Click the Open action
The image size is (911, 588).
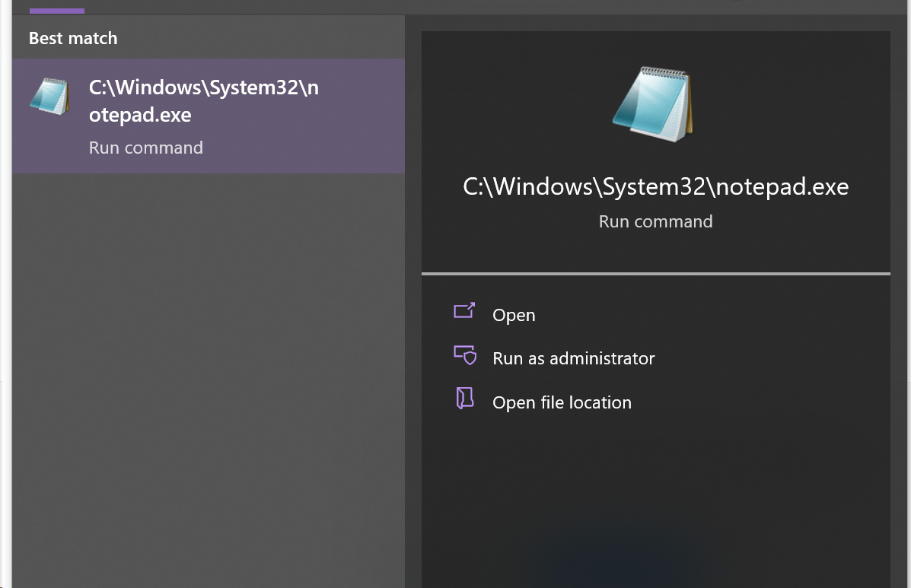pyautogui.click(x=514, y=315)
